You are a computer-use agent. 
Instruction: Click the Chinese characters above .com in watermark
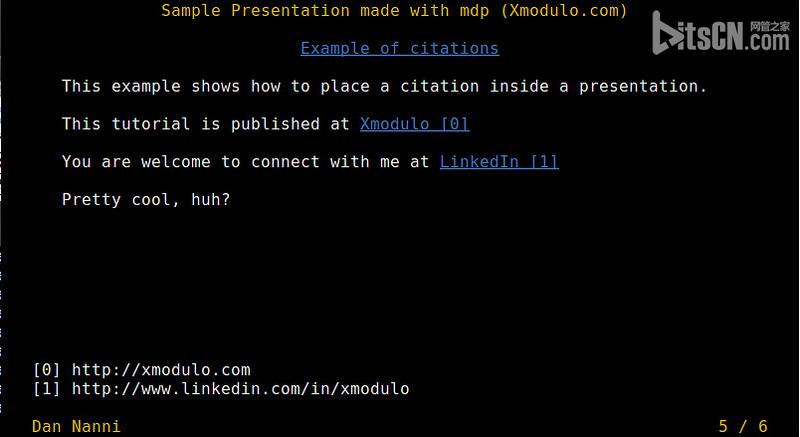[769, 27]
